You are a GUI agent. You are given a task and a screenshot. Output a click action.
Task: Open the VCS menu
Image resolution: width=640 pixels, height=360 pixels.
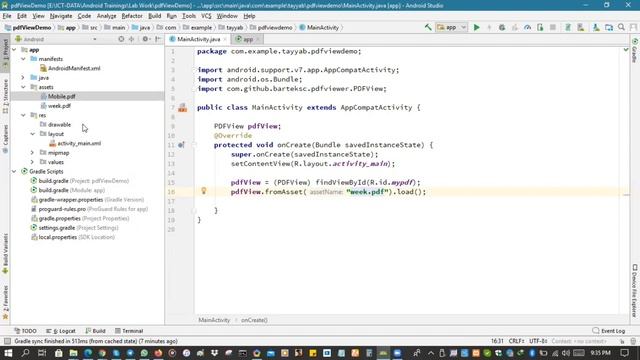pos(206,16)
